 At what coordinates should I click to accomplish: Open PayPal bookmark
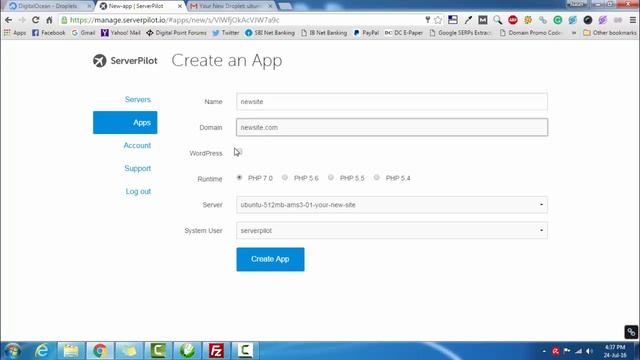tap(366, 33)
